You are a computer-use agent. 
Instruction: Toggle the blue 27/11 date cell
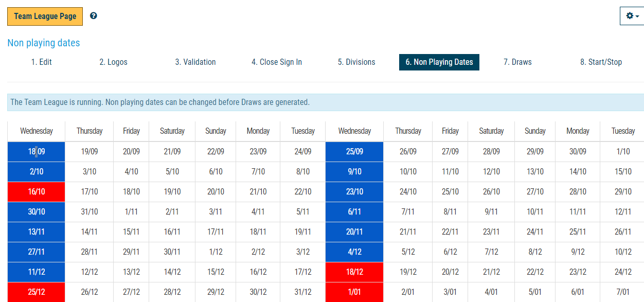point(36,252)
